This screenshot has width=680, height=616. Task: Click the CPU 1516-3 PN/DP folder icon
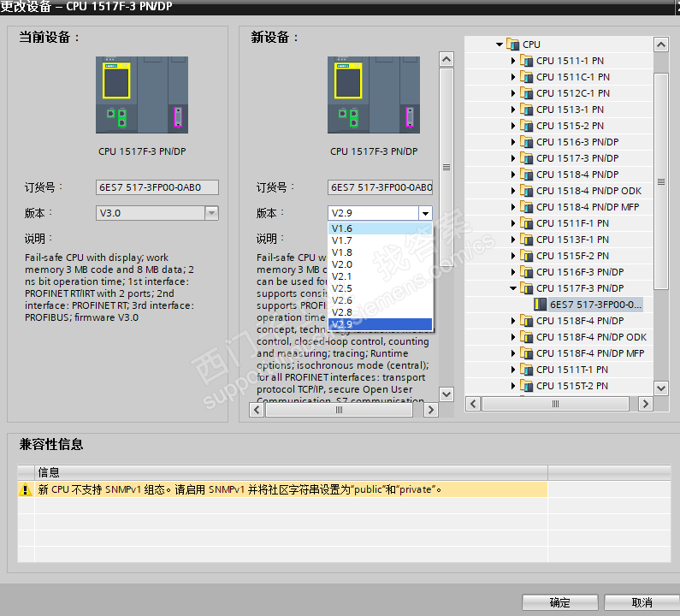(526, 142)
